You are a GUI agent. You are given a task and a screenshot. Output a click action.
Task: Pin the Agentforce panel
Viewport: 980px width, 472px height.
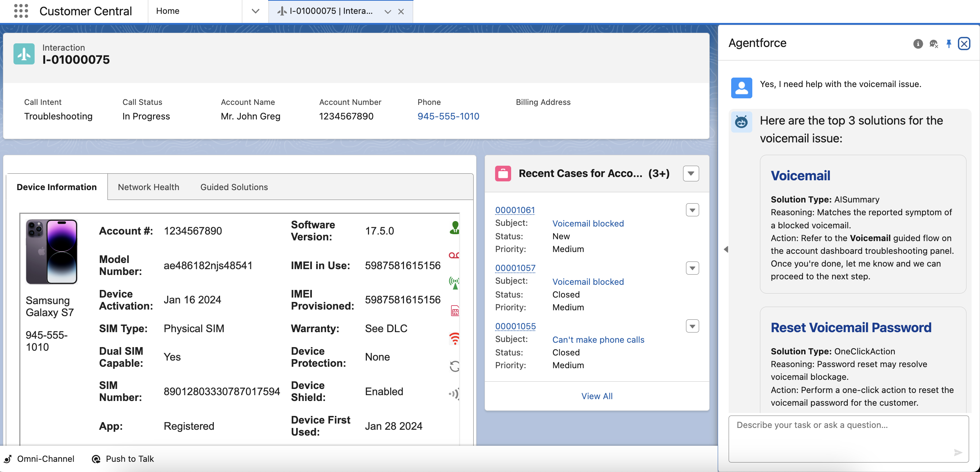pos(948,44)
